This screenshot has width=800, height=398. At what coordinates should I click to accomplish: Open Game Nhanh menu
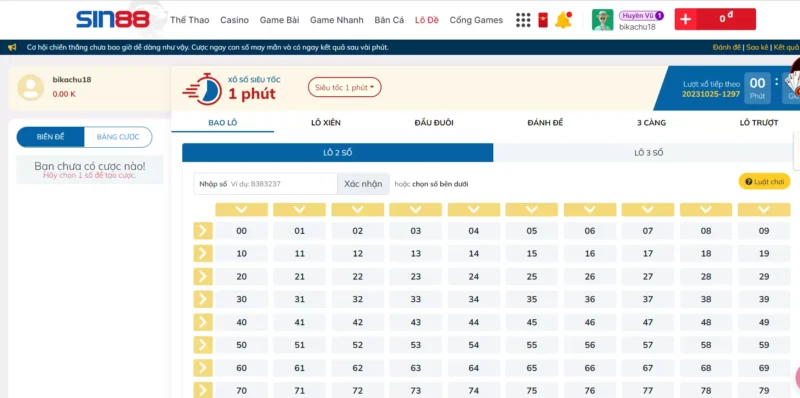click(x=337, y=20)
